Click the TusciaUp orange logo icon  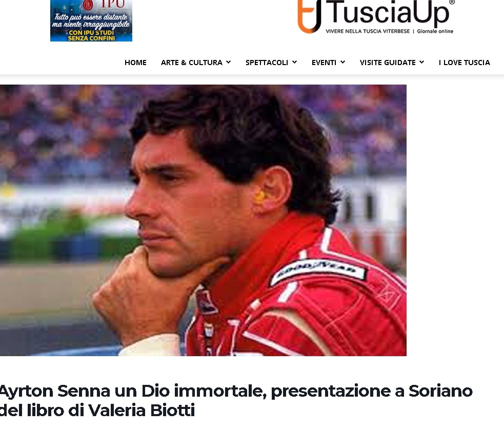point(309,16)
